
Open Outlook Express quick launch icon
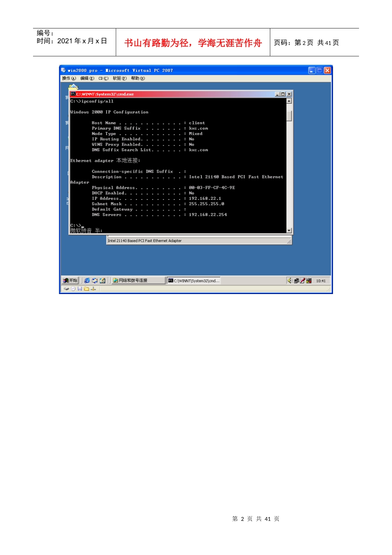coord(95,280)
